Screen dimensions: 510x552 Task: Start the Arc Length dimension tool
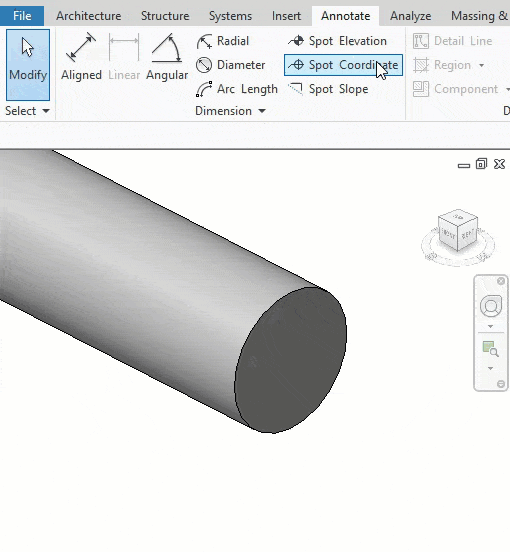(x=237, y=89)
